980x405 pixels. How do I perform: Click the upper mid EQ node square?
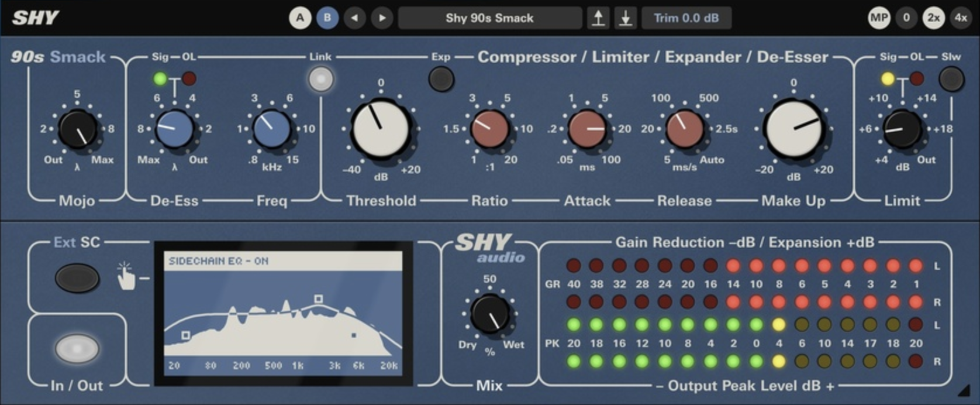[x=318, y=299]
